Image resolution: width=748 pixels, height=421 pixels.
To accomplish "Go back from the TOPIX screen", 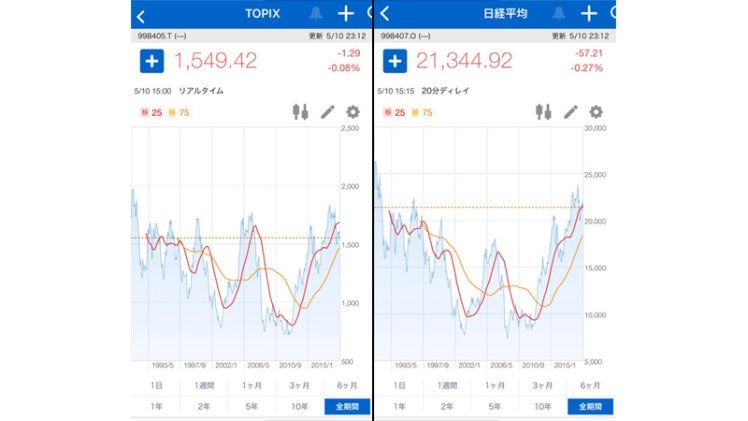I will point(141,17).
